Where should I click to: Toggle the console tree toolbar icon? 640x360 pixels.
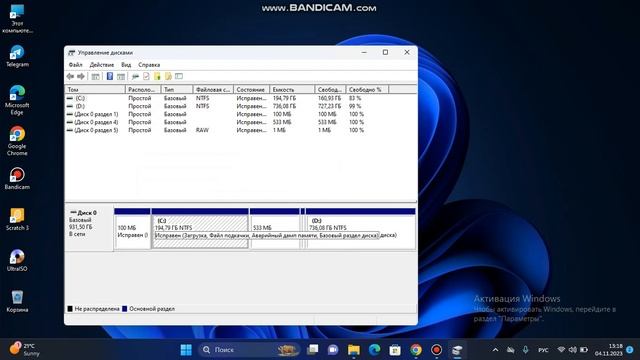pyautogui.click(x=96, y=76)
